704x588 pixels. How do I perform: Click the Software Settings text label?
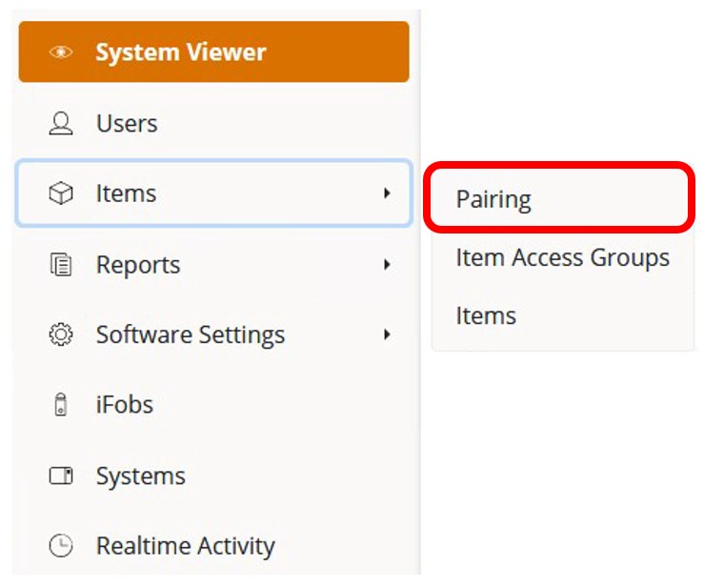[x=190, y=335]
